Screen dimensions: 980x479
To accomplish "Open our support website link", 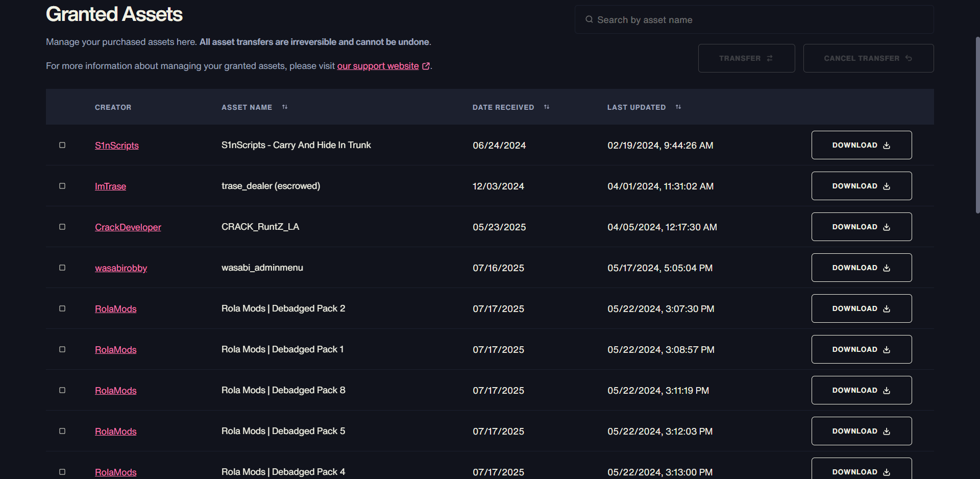I will click(378, 66).
